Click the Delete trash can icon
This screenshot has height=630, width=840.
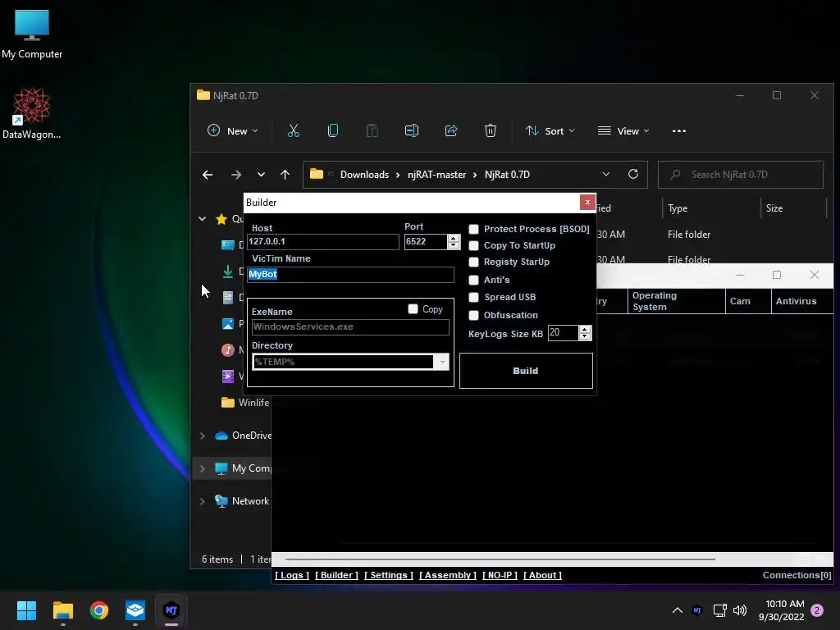click(491, 130)
